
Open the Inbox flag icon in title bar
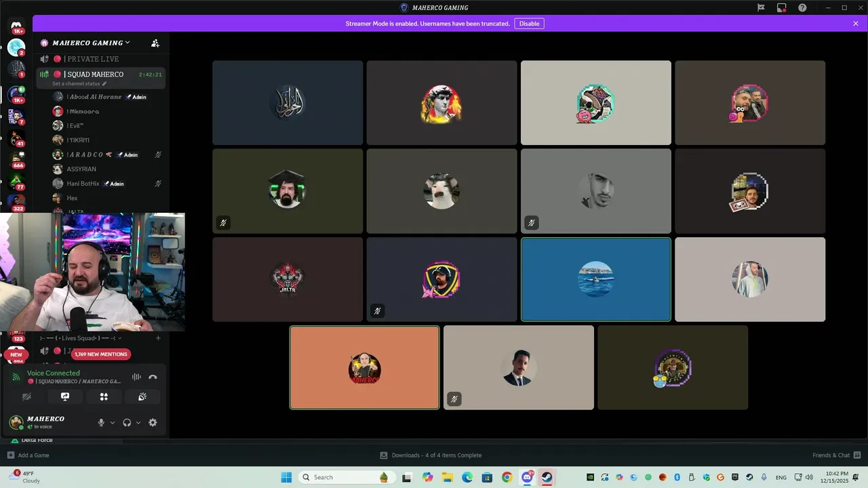pyautogui.click(x=762, y=7)
